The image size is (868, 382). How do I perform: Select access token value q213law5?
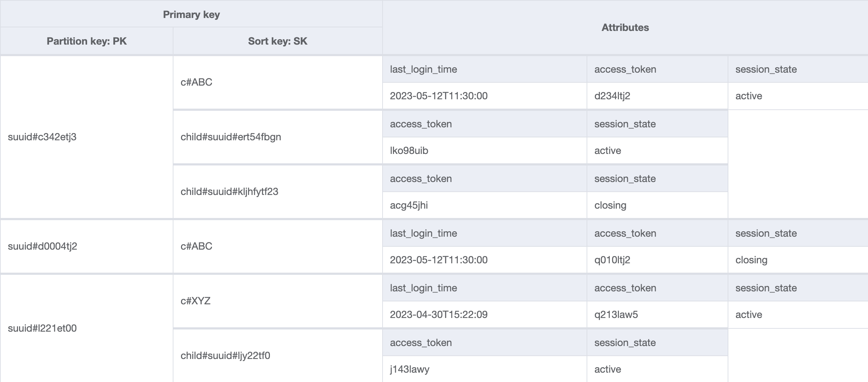[x=616, y=315]
